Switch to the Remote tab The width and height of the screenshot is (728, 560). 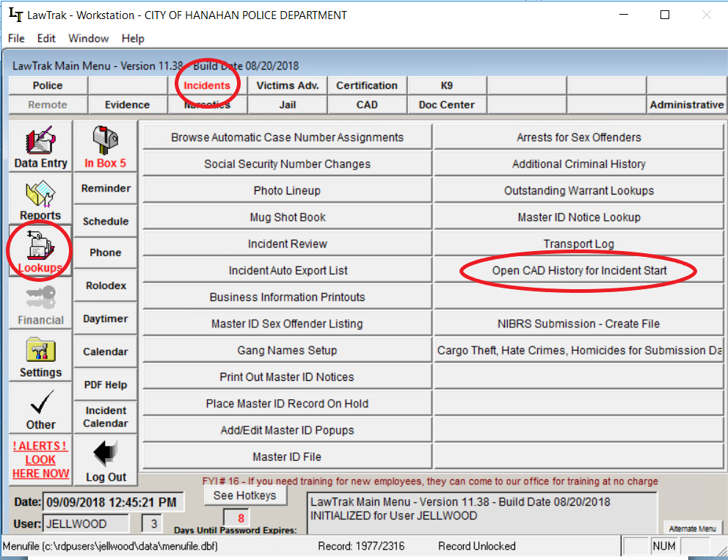point(48,105)
